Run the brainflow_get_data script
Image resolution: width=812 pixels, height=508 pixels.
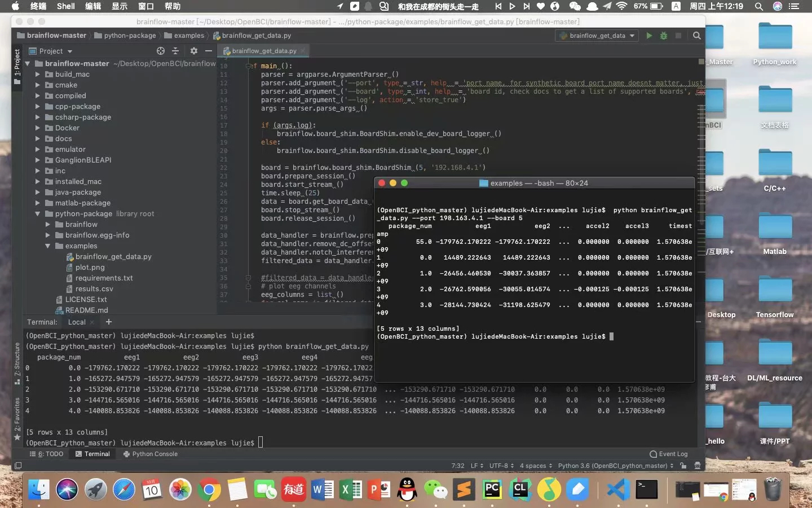pos(649,36)
